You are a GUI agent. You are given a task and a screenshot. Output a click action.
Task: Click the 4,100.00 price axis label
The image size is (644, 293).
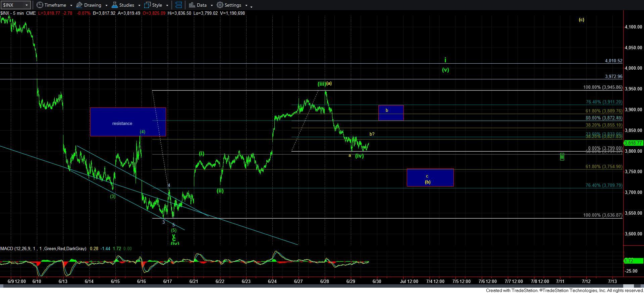(633, 27)
